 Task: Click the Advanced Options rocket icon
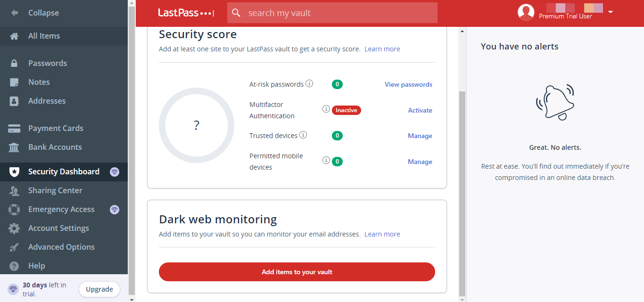click(14, 247)
